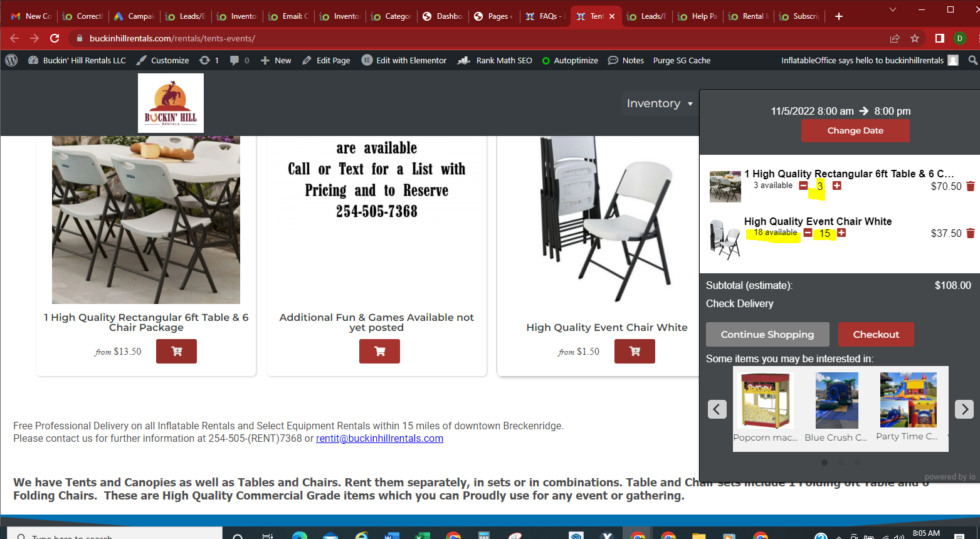
Task: Select the Popcorn machine suggested thumbnail
Action: pyautogui.click(x=765, y=401)
